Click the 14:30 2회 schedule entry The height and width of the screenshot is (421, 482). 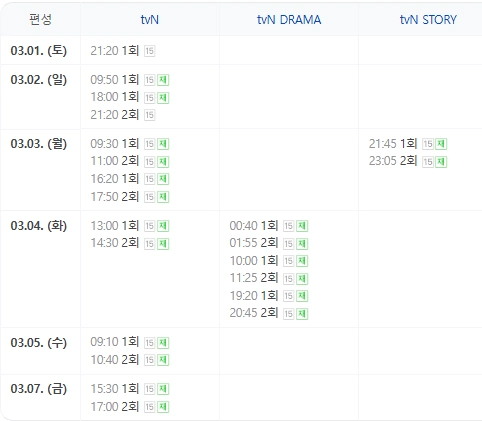pyautogui.click(x=114, y=243)
